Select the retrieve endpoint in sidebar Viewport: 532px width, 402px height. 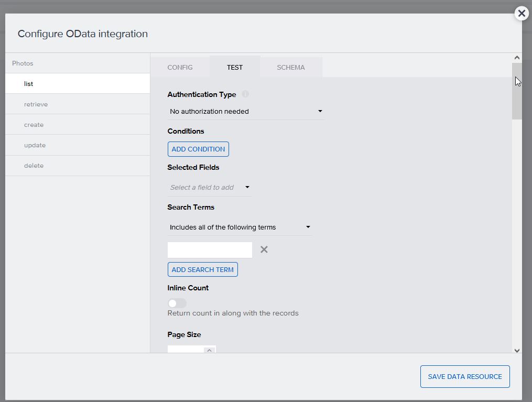(x=36, y=104)
